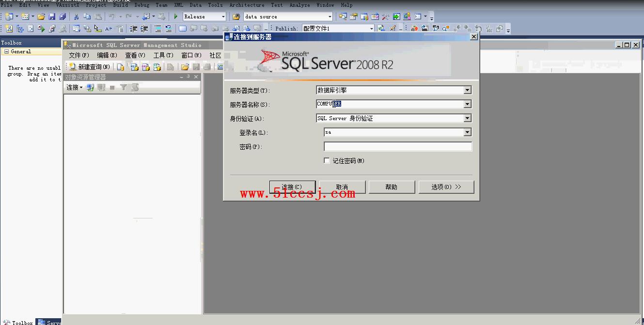Click the open file folder icon in SSMS toolbar
This screenshot has width=644, height=325.
point(185,67)
